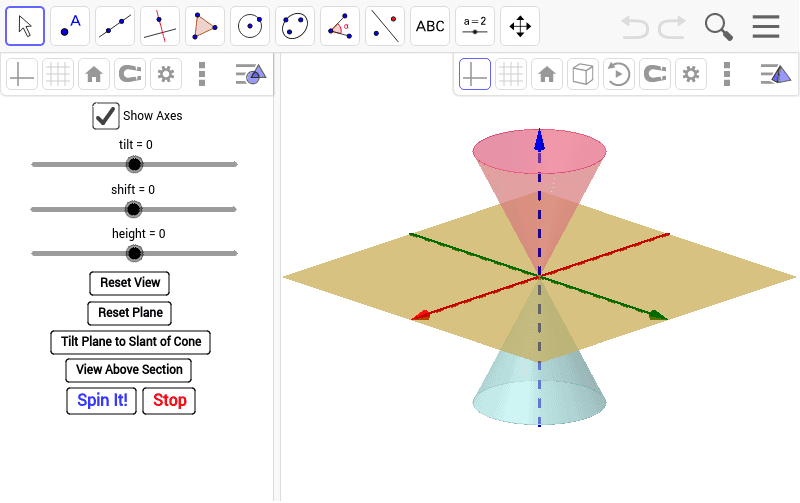Open settings gear in left panel
Image resolution: width=800 pixels, height=503 pixels.
point(166,74)
